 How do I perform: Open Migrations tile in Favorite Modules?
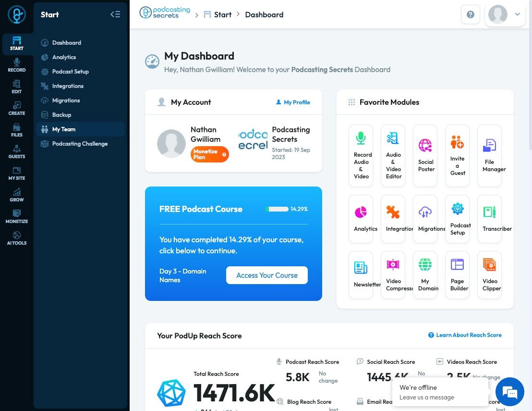pyautogui.click(x=425, y=219)
